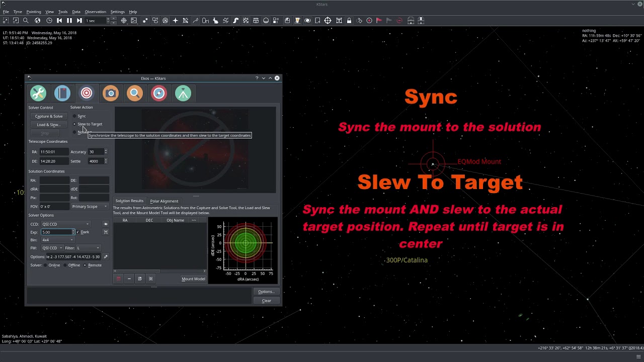Click the observatory dome toolbar icon
The height and width of the screenshot is (362, 644).
[x=411, y=21]
